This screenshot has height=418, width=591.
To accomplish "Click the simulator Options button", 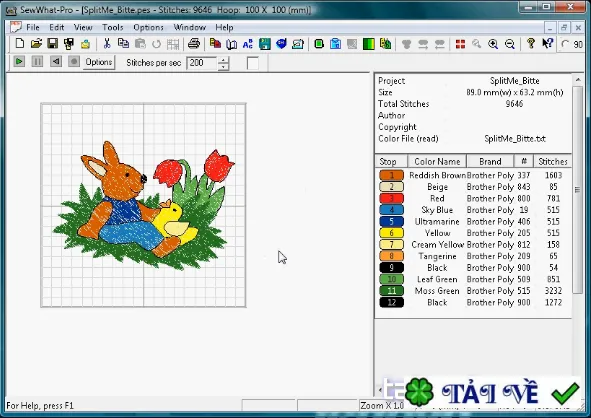I will pyautogui.click(x=99, y=62).
